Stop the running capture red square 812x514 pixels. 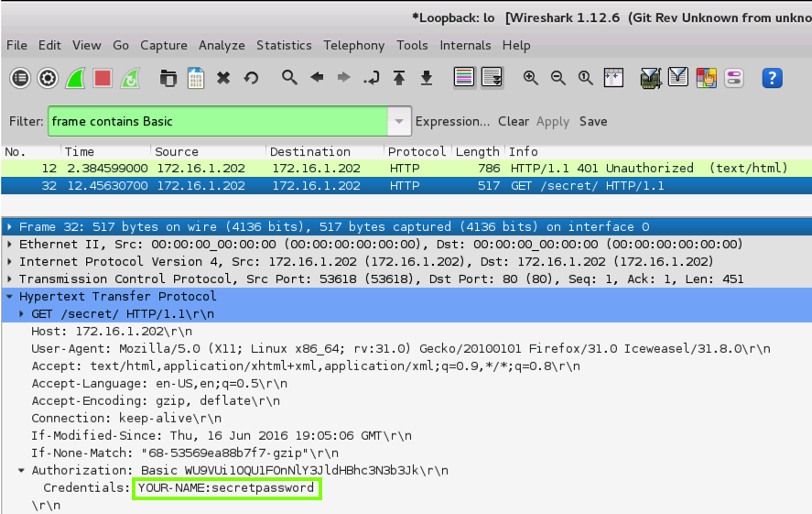[103, 78]
